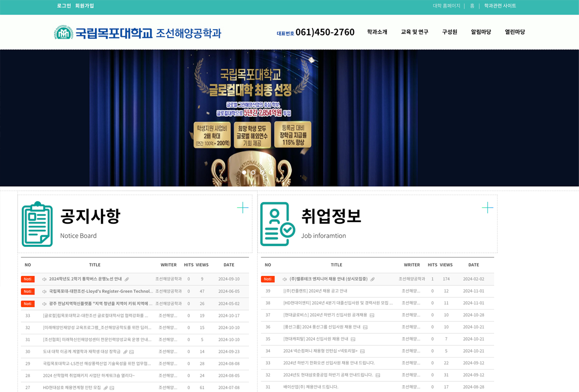Screen dimensions: 579x392
Task: Select the second banner slide dot
Action: pyautogui.click(x=253, y=172)
